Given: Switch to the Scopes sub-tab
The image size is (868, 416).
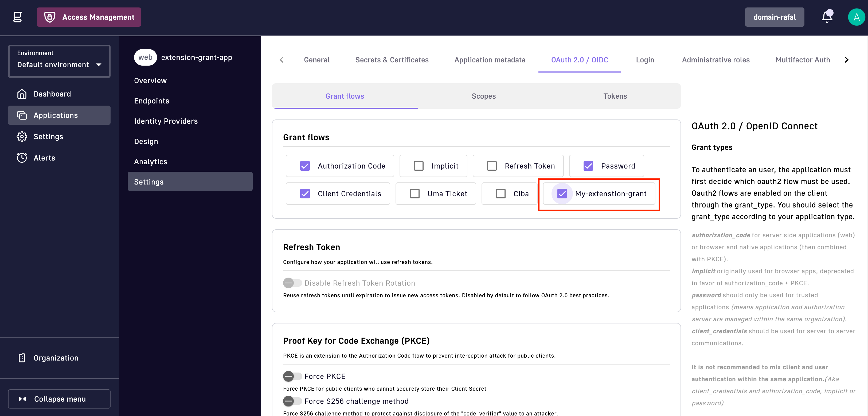Looking at the screenshot, I should click(x=483, y=96).
